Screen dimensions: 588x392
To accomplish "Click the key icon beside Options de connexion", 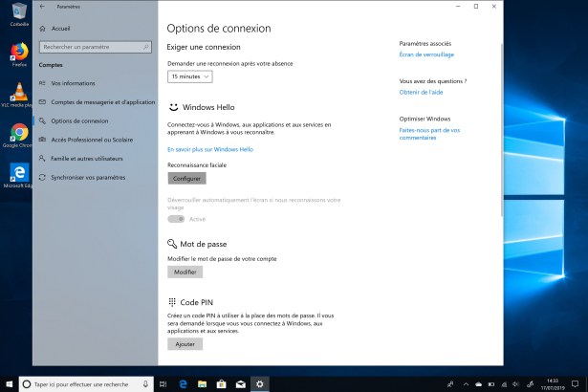I will (42, 120).
